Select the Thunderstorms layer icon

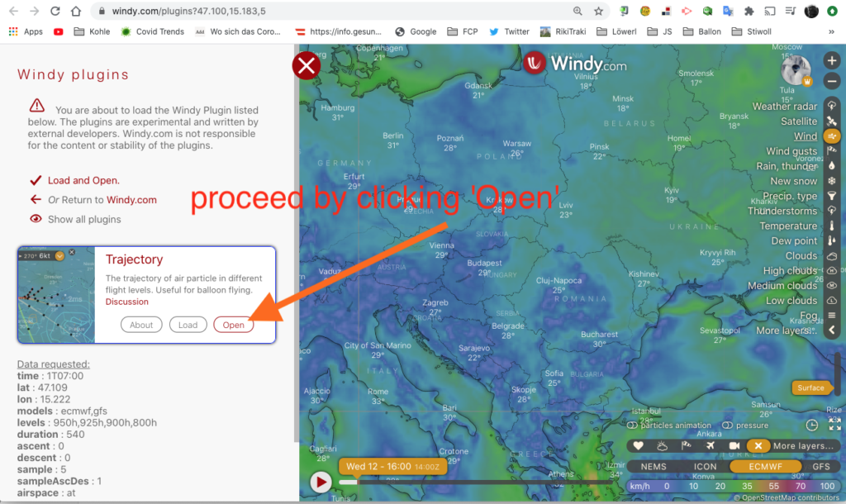click(832, 211)
